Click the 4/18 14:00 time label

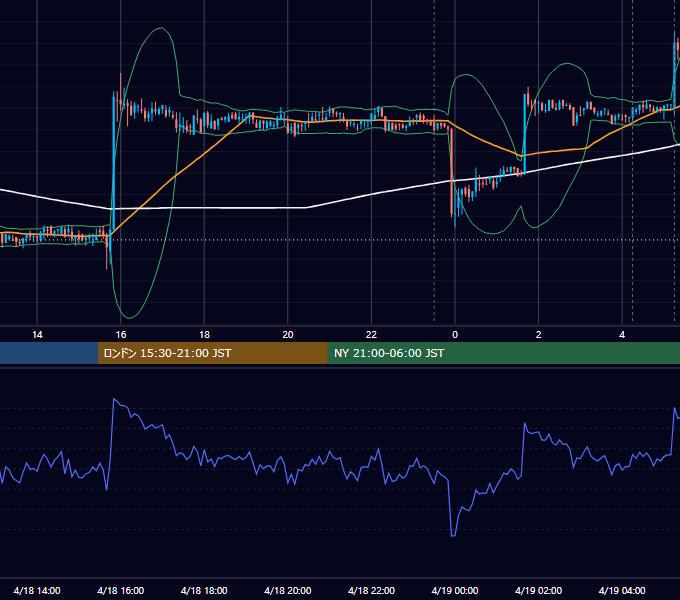tap(37, 590)
